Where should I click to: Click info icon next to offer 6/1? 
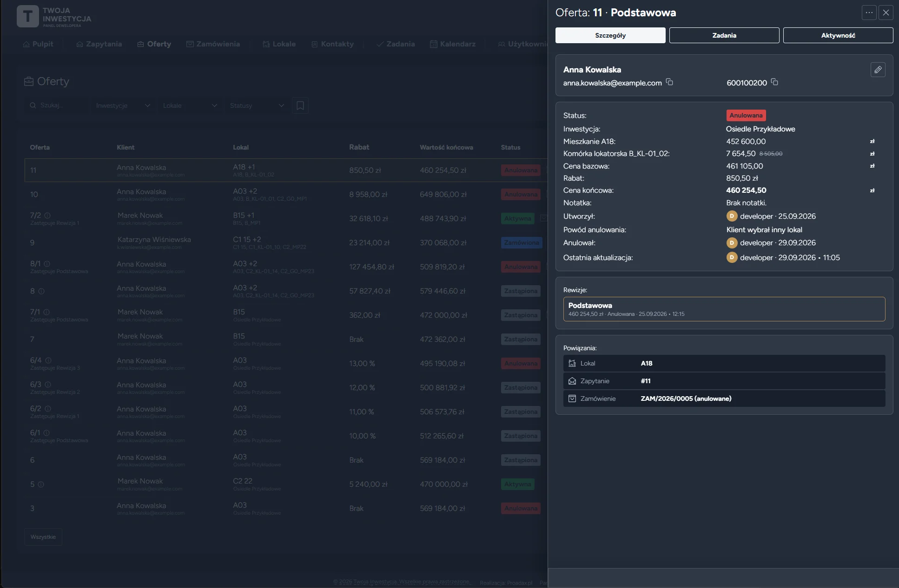point(46,433)
